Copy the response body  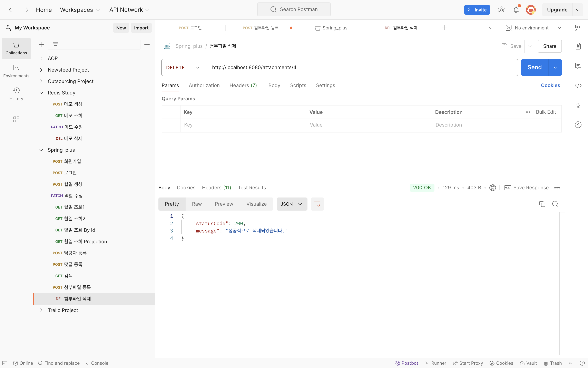click(x=542, y=204)
